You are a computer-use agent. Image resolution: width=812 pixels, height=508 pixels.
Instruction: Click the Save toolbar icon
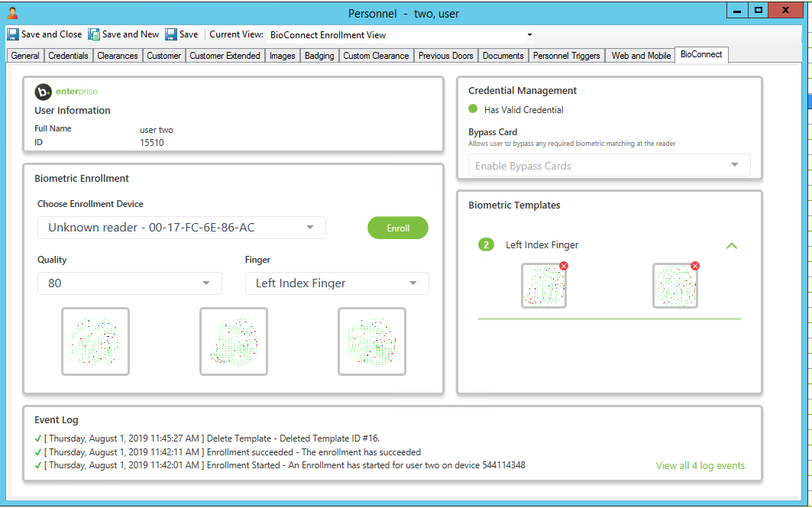[170, 34]
